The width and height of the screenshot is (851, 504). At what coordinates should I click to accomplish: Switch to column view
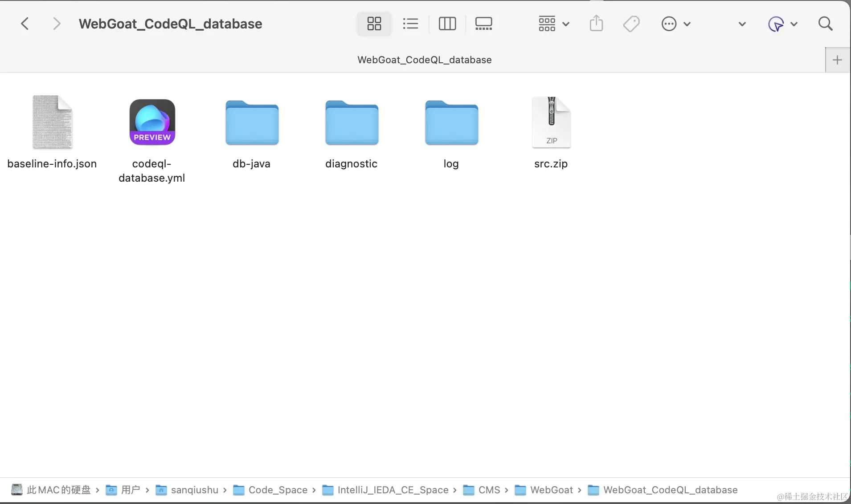click(x=447, y=24)
